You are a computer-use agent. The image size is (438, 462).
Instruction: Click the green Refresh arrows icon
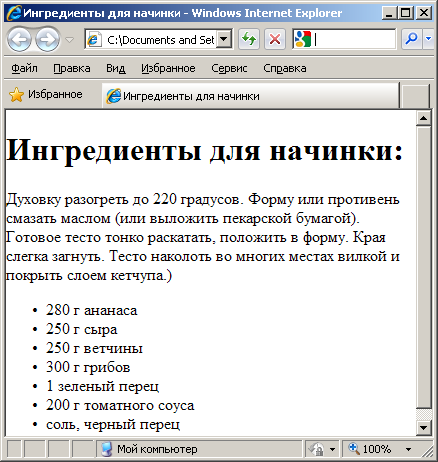coord(249,39)
